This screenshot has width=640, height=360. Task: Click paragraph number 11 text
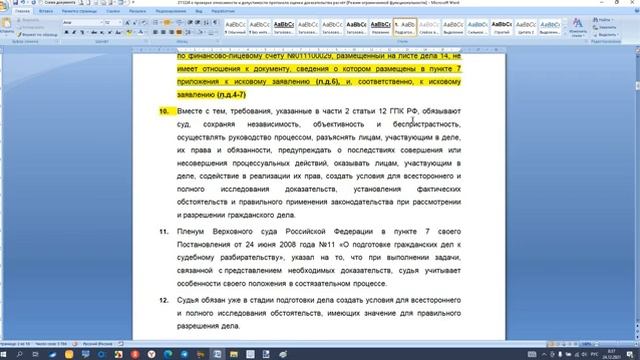pos(319,257)
